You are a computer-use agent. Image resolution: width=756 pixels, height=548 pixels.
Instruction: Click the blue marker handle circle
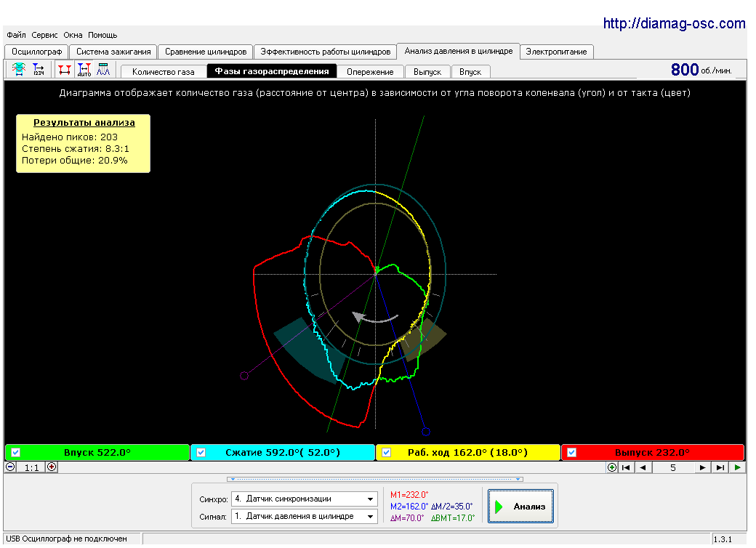pos(426,432)
